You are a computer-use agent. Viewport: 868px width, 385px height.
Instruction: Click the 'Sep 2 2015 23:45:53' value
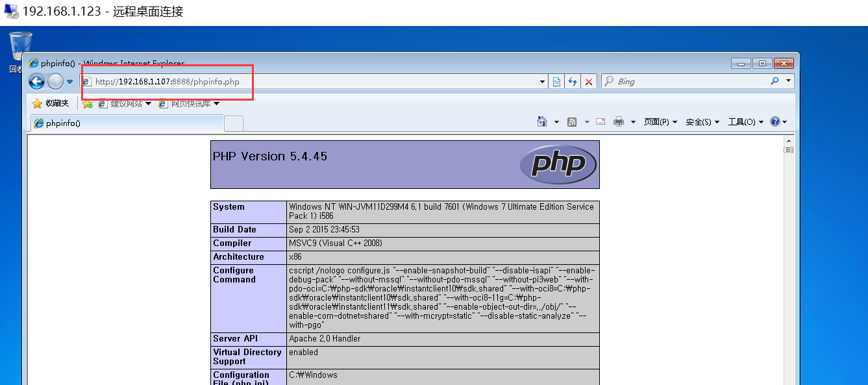click(324, 230)
